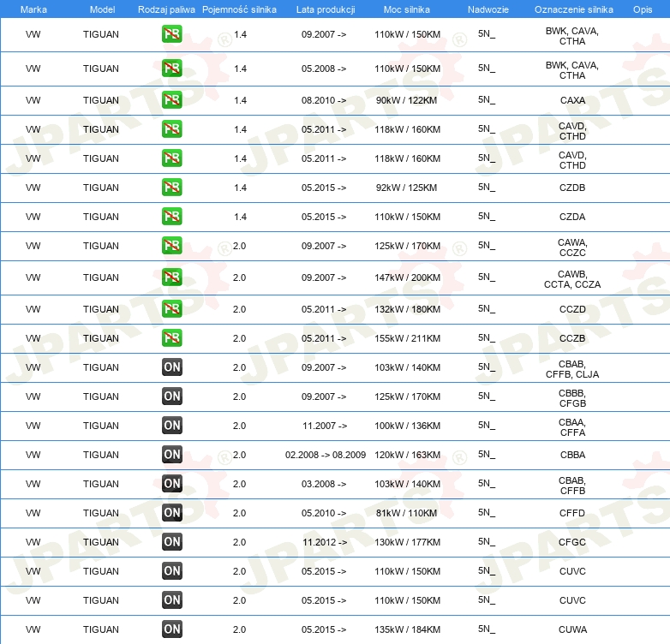
Task: Click the 'CAXA' engine code
Action: tap(572, 100)
